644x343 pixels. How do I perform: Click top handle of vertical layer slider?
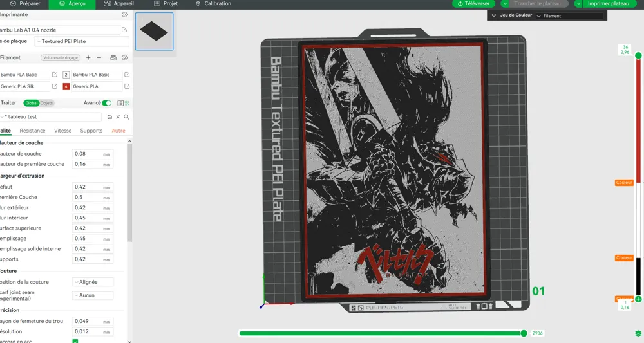tap(638, 55)
